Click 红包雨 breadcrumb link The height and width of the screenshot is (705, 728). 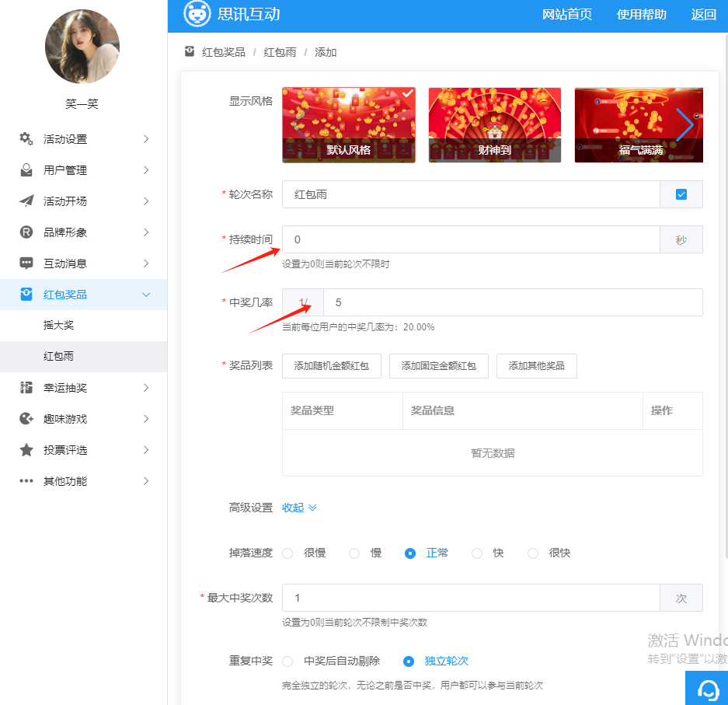click(x=280, y=52)
